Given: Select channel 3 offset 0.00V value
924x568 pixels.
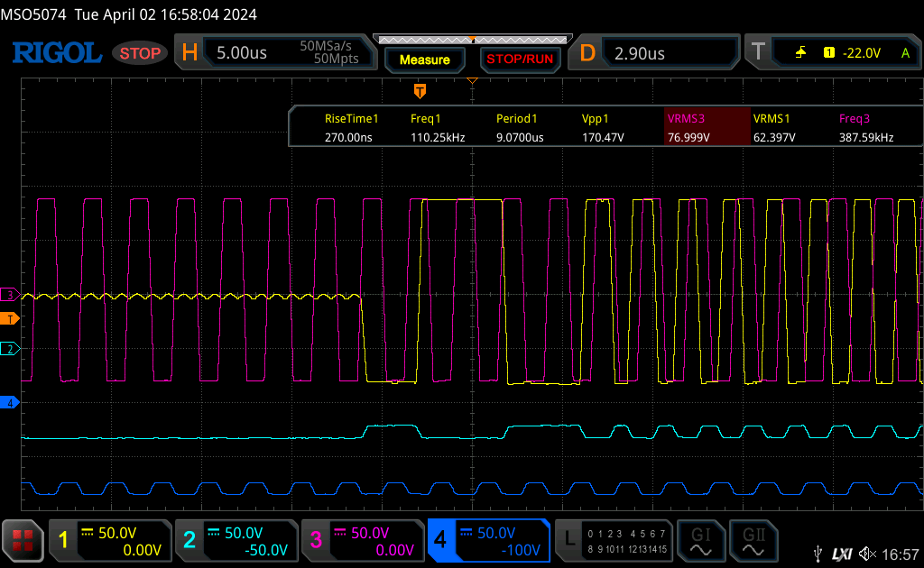Looking at the screenshot, I should click(x=394, y=550).
